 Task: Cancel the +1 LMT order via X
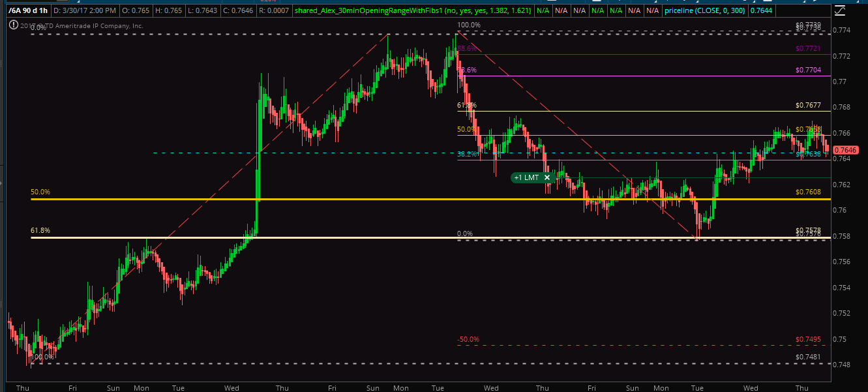[547, 177]
